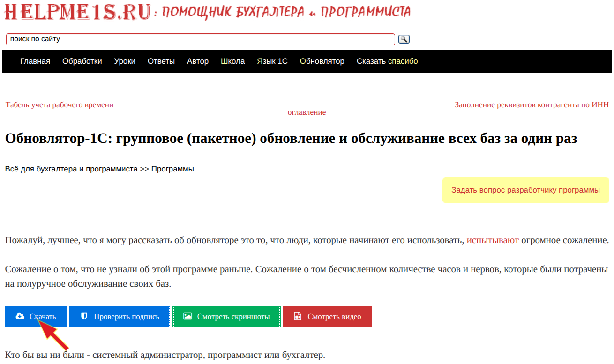The height and width of the screenshot is (364, 614).
Task: Open the Ответы menu item
Action: [x=161, y=61]
